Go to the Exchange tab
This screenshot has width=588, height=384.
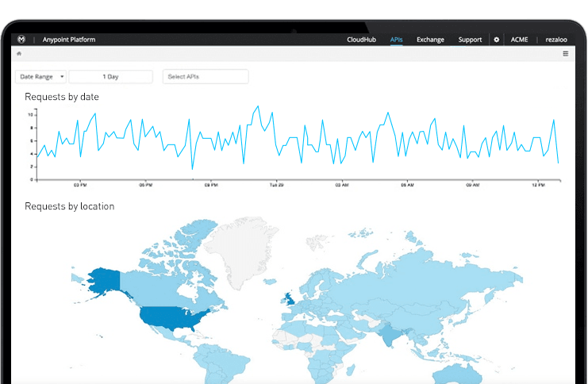(430, 40)
